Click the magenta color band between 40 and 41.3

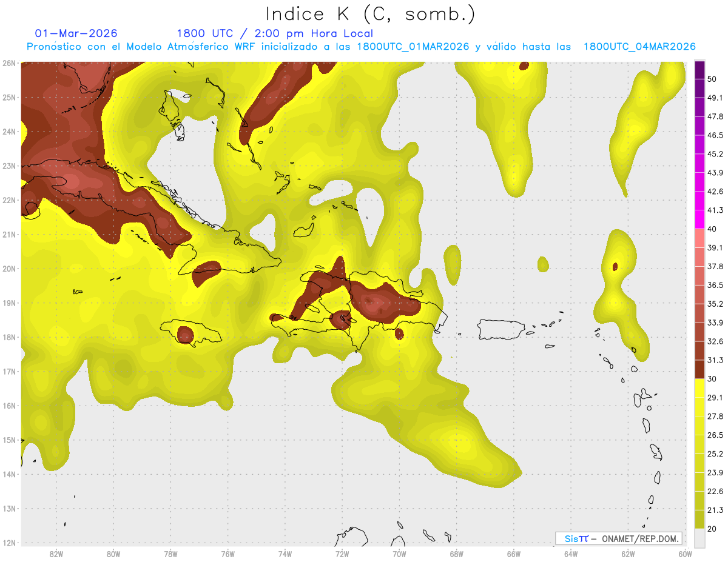[x=699, y=219]
